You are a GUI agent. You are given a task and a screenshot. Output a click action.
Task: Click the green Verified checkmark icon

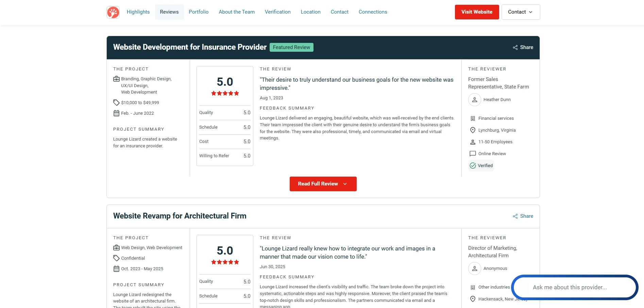[473, 166]
